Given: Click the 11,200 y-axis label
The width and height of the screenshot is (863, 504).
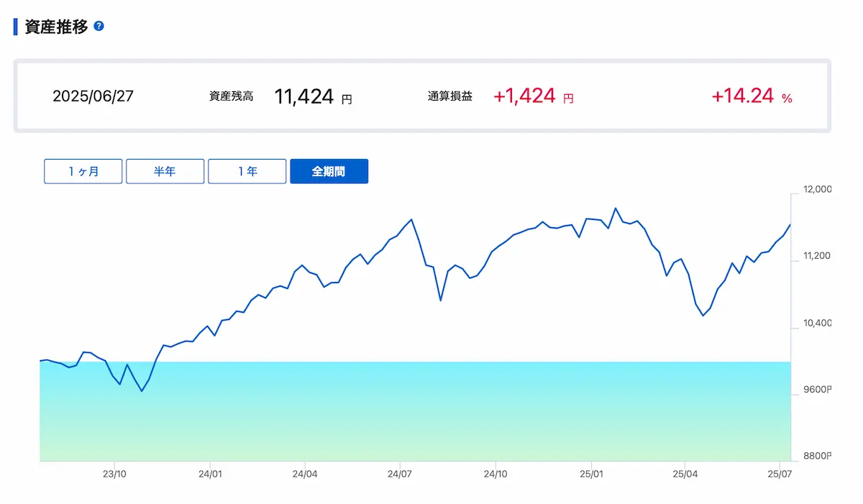Looking at the screenshot, I should click(x=818, y=256).
